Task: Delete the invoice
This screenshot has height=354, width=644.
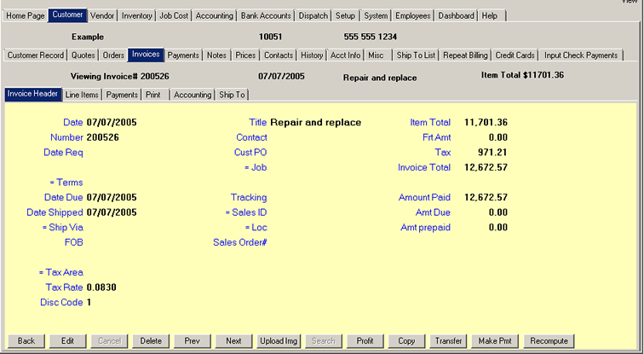Action: tap(151, 341)
